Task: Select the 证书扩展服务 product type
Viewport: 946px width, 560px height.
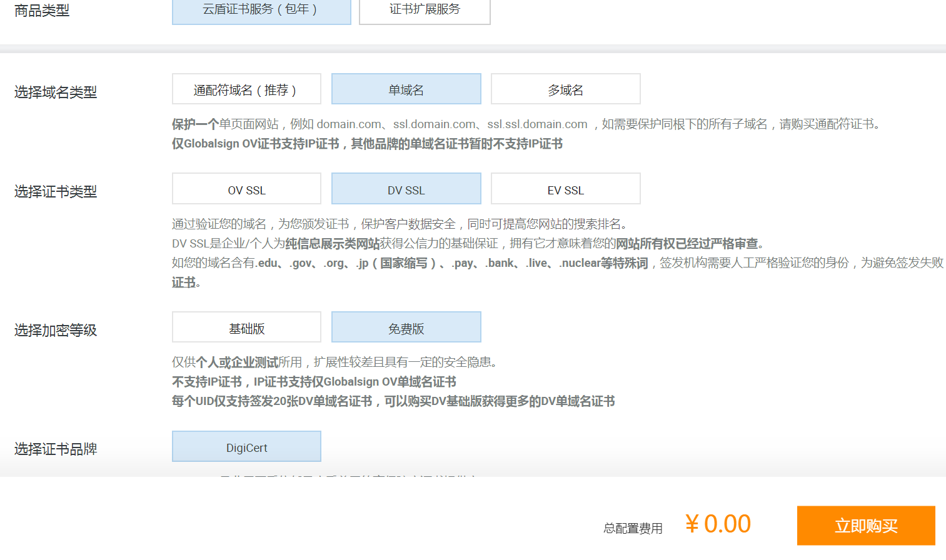Action: coord(424,10)
